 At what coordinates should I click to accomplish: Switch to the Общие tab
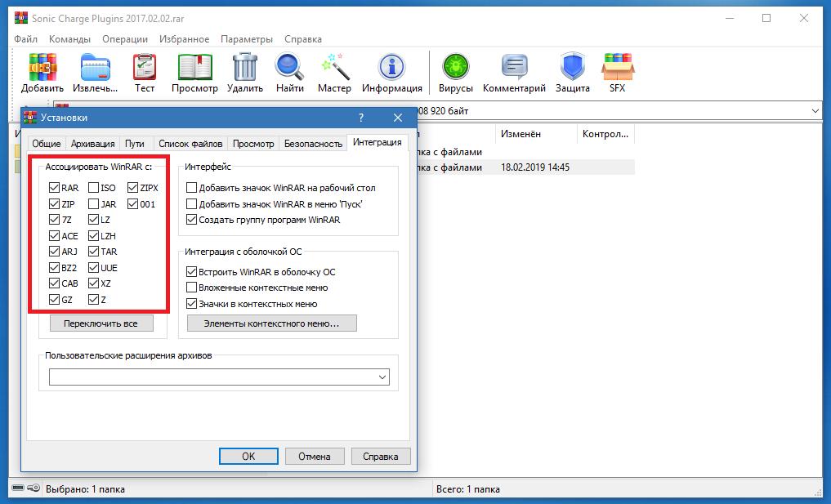click(46, 144)
